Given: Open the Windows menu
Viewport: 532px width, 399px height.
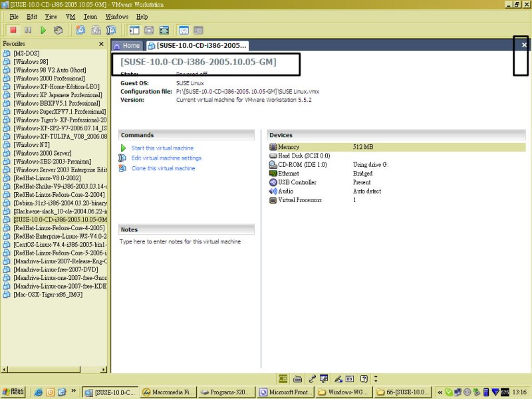Looking at the screenshot, I should [x=117, y=17].
